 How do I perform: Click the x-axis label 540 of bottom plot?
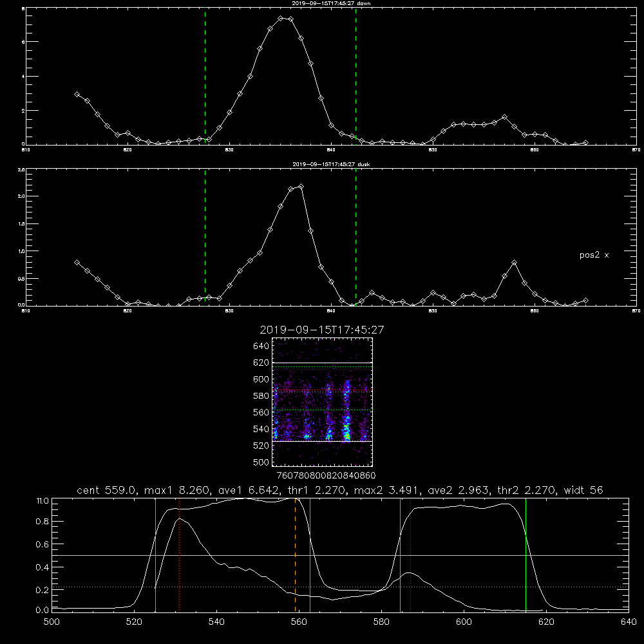(216, 622)
